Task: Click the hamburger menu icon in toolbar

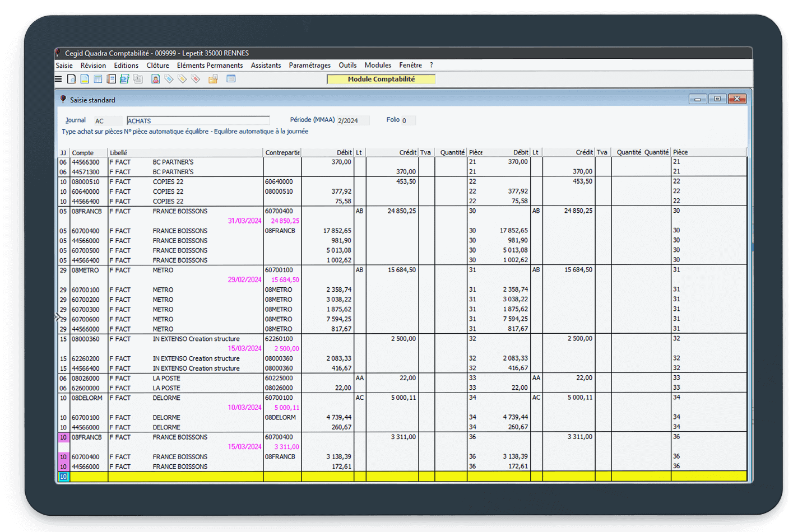Action: [x=58, y=79]
